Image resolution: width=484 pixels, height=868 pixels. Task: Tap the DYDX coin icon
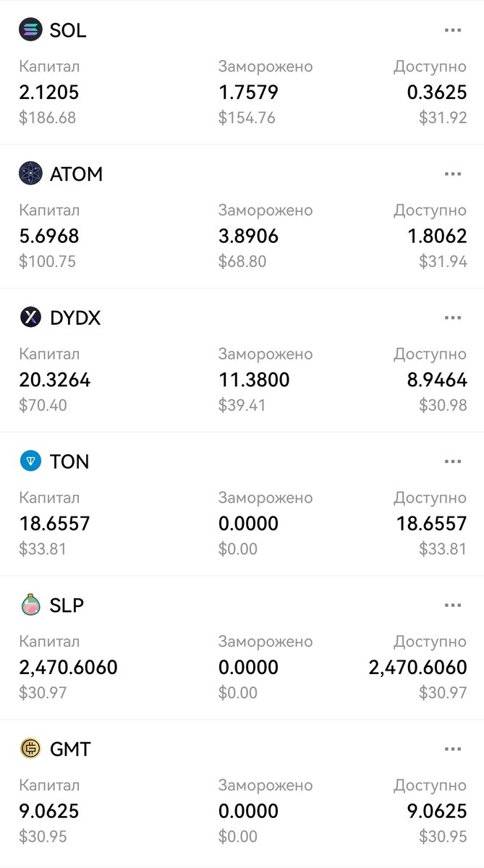coord(30,318)
